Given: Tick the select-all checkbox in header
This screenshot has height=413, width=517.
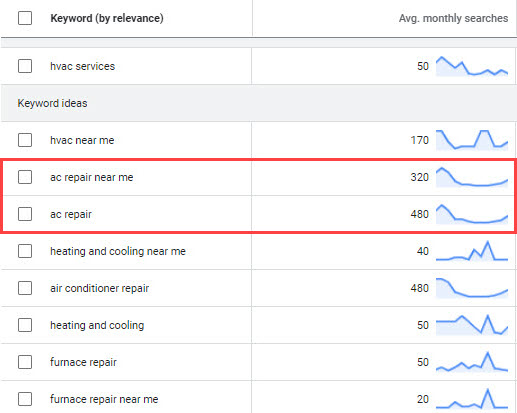Looking at the screenshot, I should tap(25, 18).
